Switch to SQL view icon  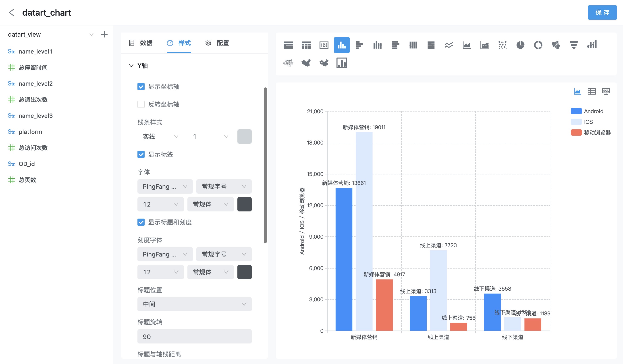[x=606, y=91]
